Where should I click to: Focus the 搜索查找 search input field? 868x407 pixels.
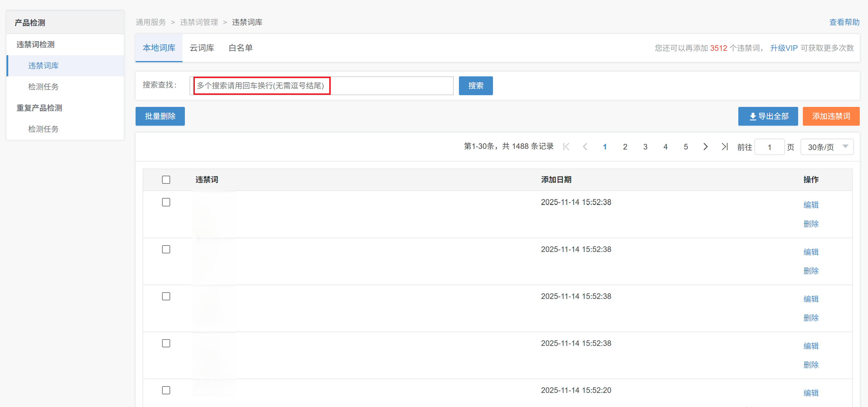coord(322,86)
